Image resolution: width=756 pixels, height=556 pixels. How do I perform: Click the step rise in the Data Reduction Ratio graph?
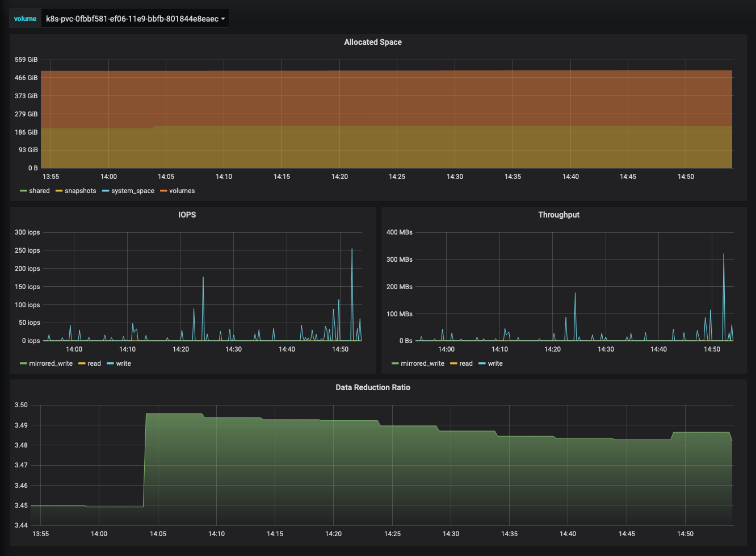tap(145, 460)
